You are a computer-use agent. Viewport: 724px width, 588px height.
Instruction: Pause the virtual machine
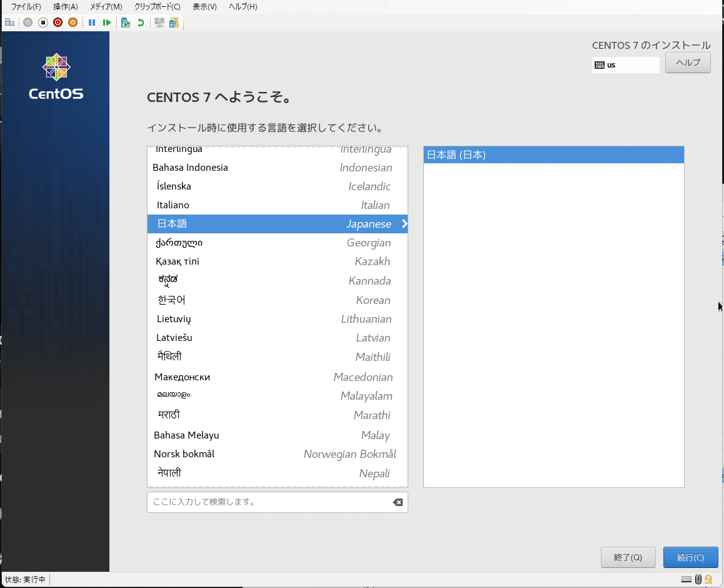pos(91,22)
